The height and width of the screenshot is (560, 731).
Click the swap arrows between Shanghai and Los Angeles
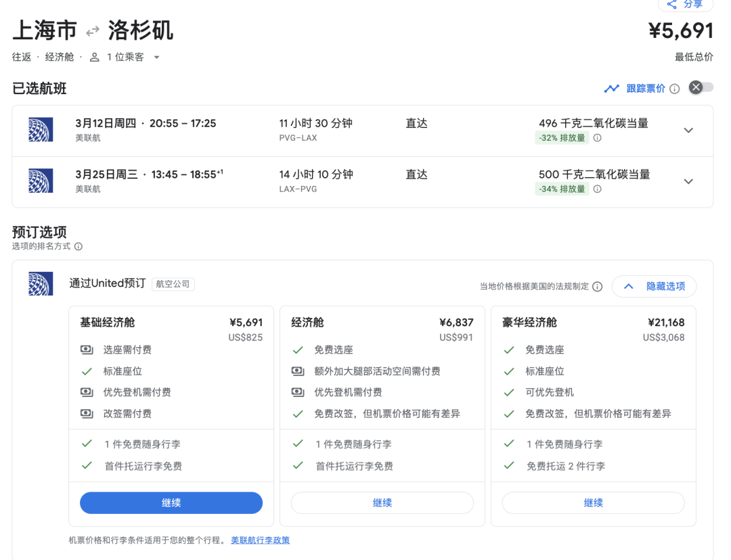93,31
